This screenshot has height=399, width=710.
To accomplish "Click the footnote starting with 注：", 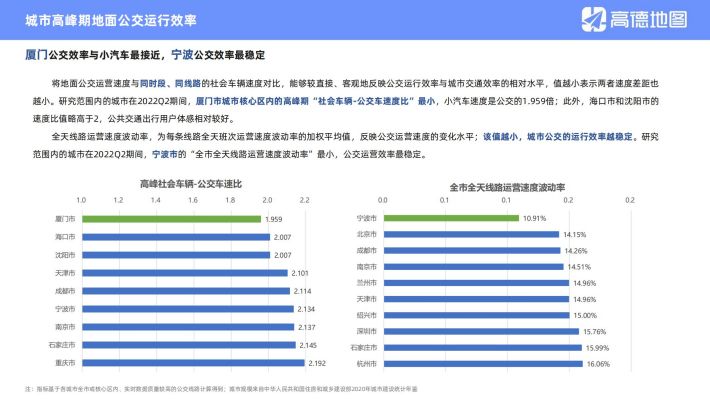I will coord(221,389).
